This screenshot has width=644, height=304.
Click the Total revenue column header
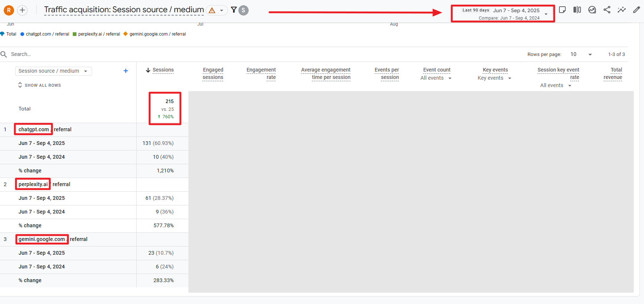point(613,73)
